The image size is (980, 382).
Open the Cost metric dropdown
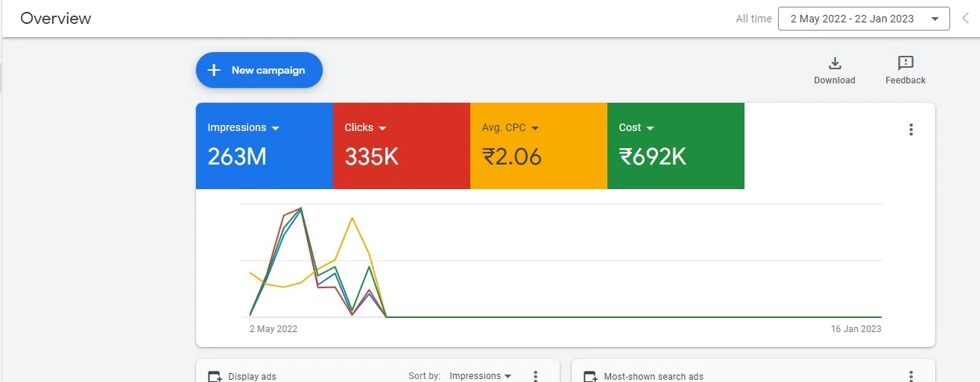click(x=650, y=128)
